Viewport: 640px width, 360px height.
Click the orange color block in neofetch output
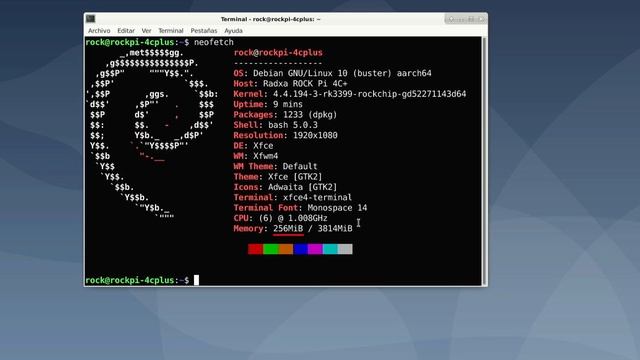pyautogui.click(x=286, y=249)
